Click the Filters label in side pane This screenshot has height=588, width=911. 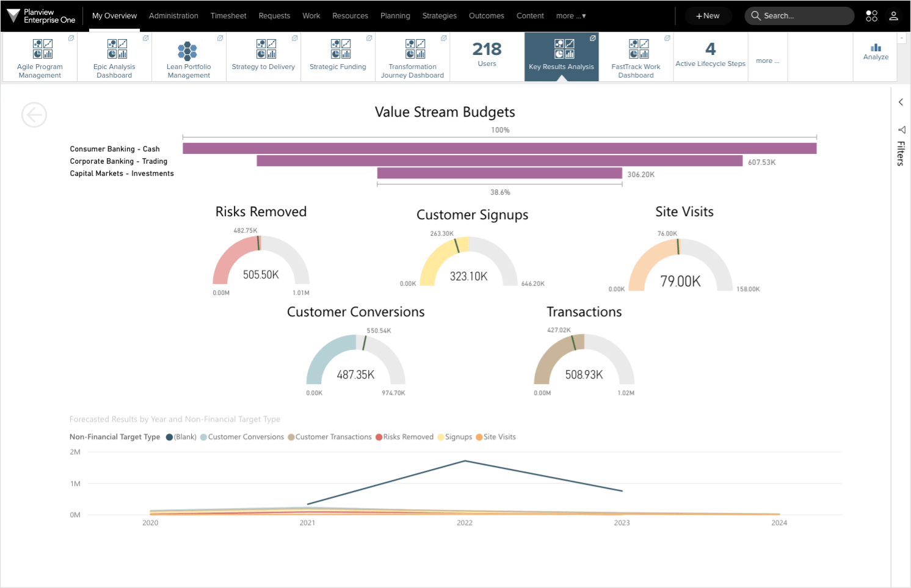click(x=901, y=153)
